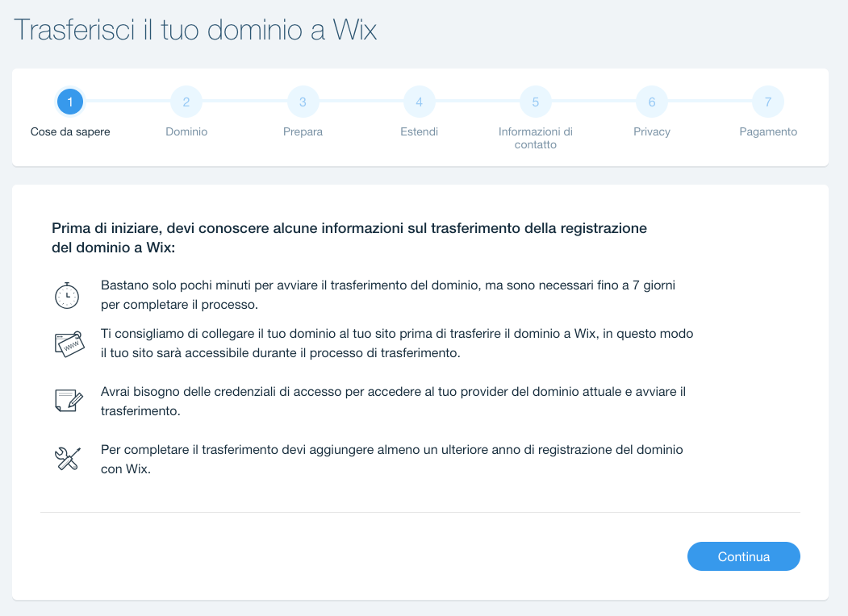
Task: Click the 'Cose da sapere' label
Action: click(x=70, y=132)
